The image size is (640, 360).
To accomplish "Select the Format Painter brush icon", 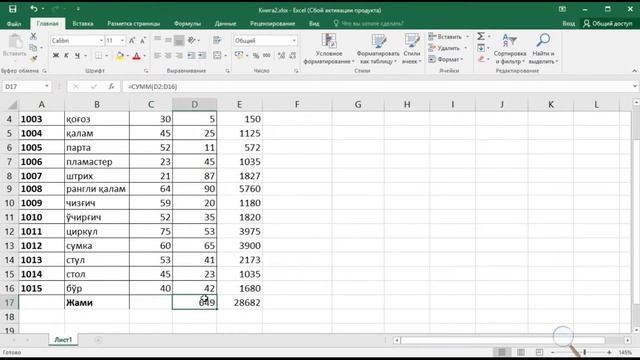I will (33, 59).
